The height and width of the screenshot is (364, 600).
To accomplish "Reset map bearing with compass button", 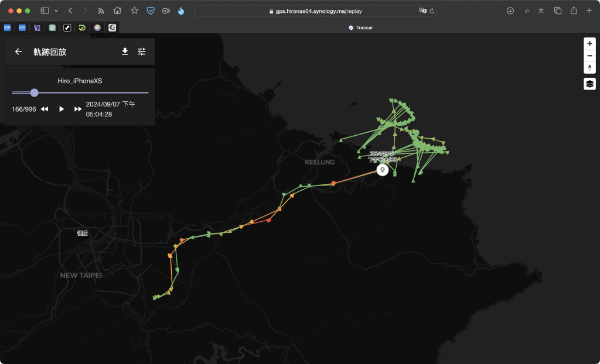I will (589, 67).
